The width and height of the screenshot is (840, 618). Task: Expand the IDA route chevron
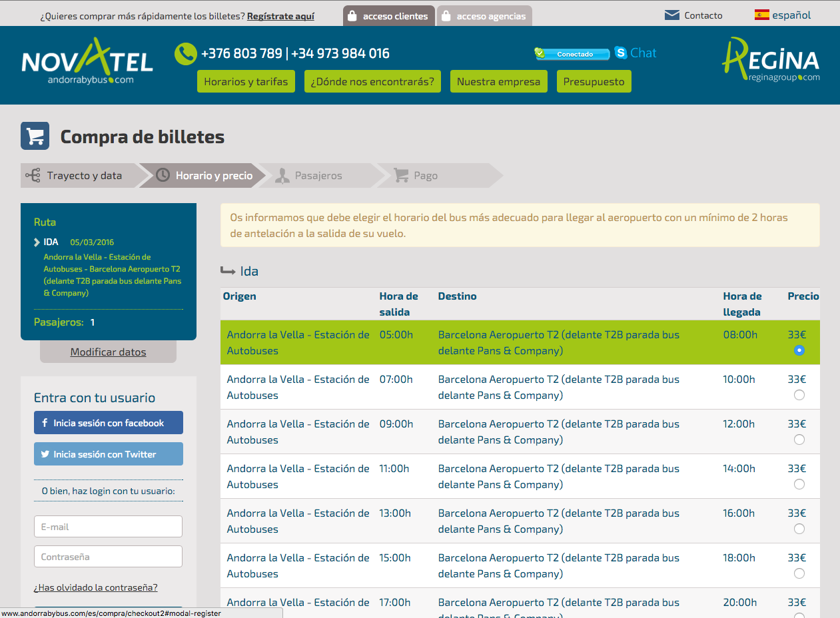(37, 242)
